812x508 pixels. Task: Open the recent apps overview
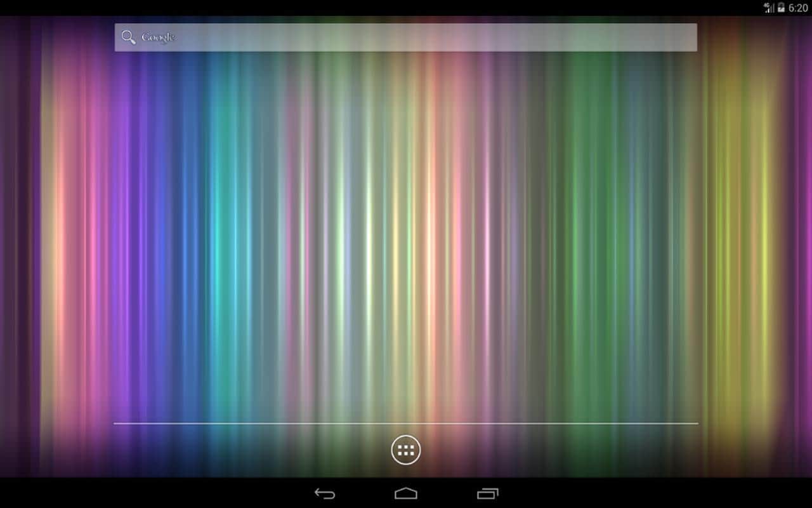point(487,493)
